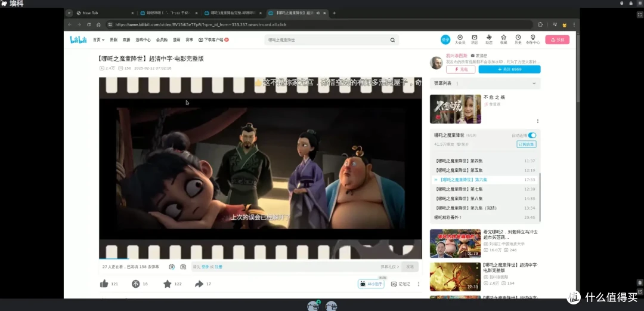The height and width of the screenshot is (311, 644).
Task: Click uploader avatar picture
Action: point(436,63)
